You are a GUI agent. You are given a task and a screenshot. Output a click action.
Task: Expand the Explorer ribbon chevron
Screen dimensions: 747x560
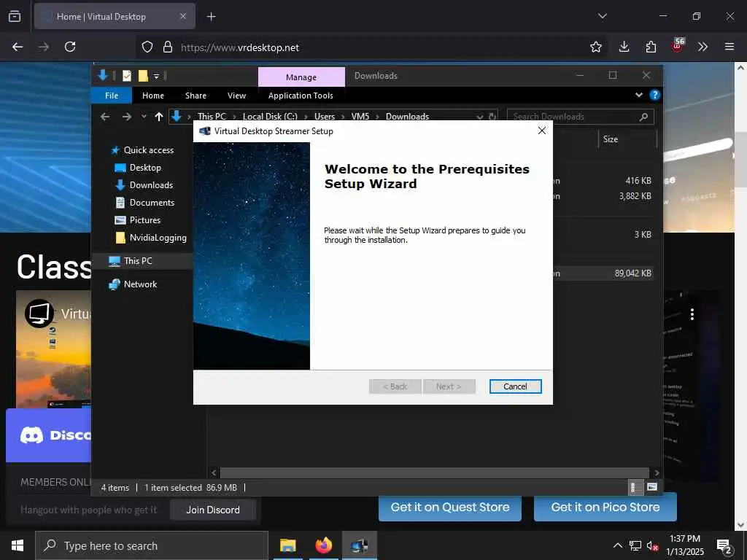pos(639,95)
